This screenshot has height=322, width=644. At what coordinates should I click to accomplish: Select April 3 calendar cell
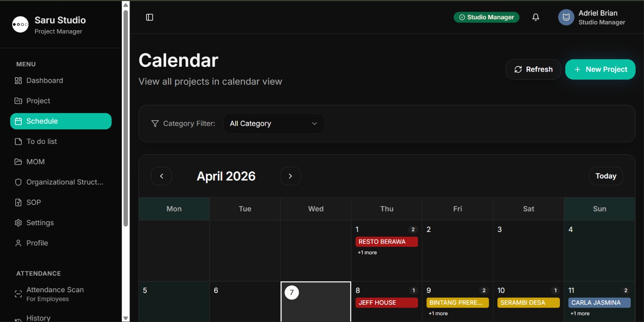[x=528, y=251]
